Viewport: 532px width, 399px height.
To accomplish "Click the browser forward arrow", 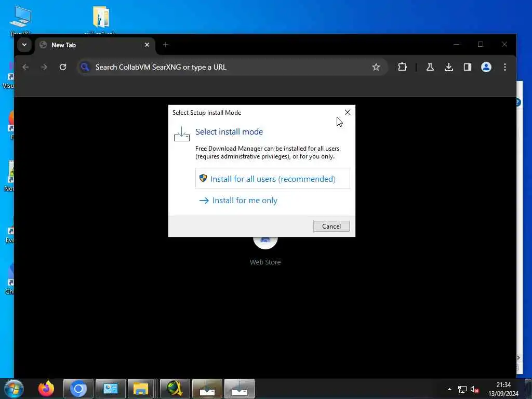I will (44, 67).
